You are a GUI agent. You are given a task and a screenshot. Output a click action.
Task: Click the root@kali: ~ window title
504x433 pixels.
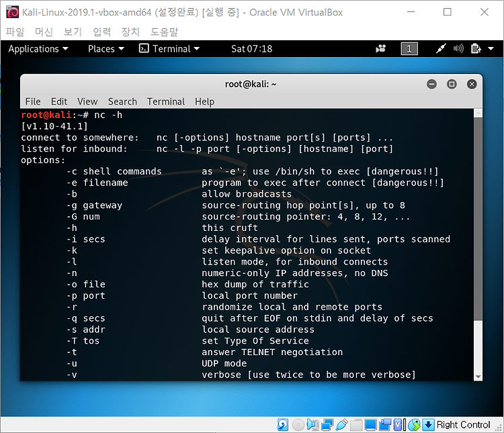[x=251, y=84]
